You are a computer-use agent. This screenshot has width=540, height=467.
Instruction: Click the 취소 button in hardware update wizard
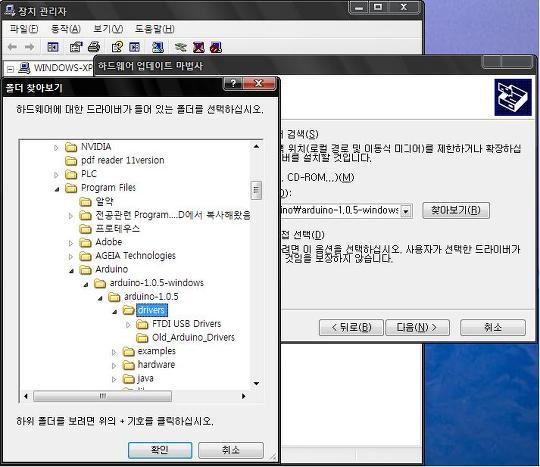click(493, 327)
